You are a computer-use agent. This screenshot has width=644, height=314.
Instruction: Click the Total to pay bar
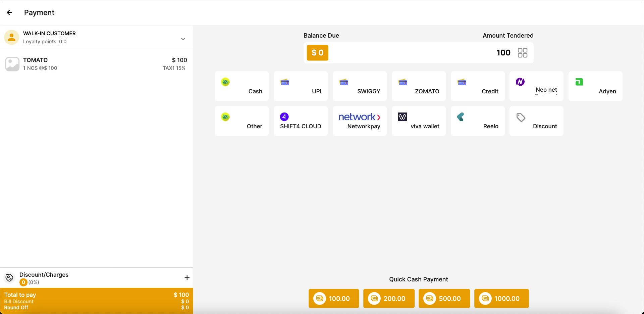tap(97, 301)
